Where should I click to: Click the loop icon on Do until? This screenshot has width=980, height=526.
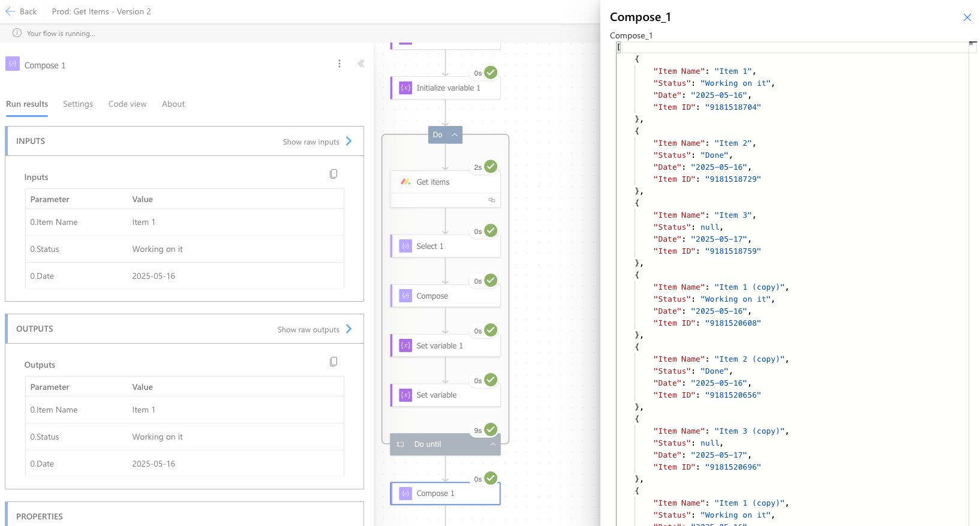pos(401,444)
